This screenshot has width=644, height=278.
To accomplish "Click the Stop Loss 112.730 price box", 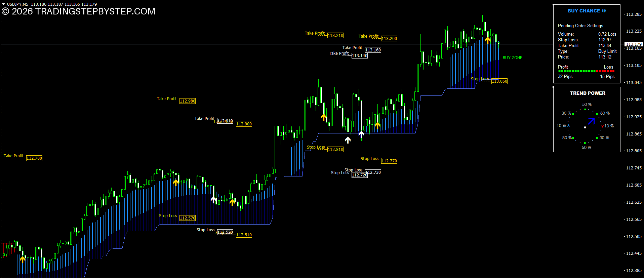I will (x=373, y=172).
